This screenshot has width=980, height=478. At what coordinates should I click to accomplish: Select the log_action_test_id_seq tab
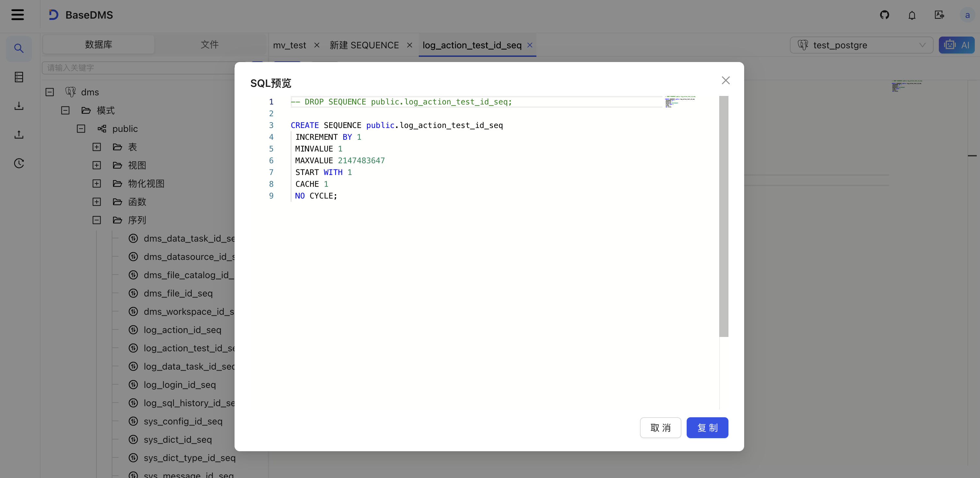[x=472, y=45]
